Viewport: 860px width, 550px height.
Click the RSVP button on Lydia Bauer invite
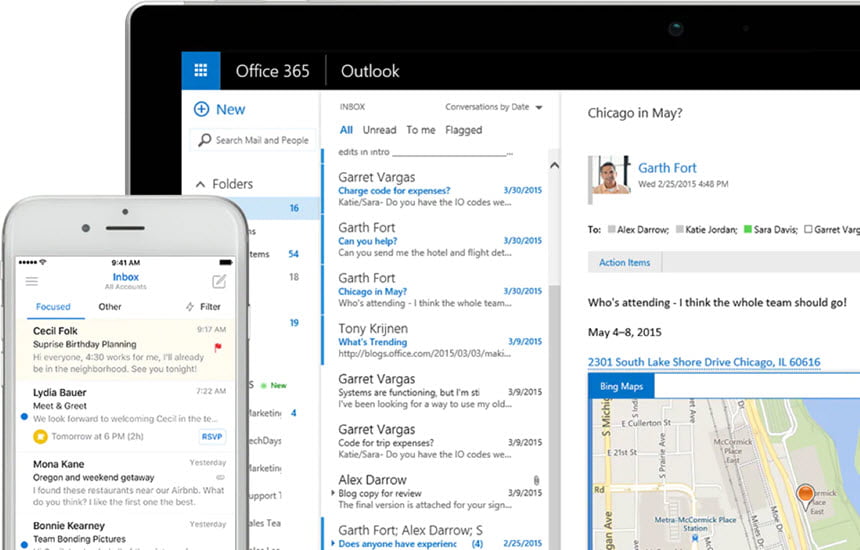212,436
